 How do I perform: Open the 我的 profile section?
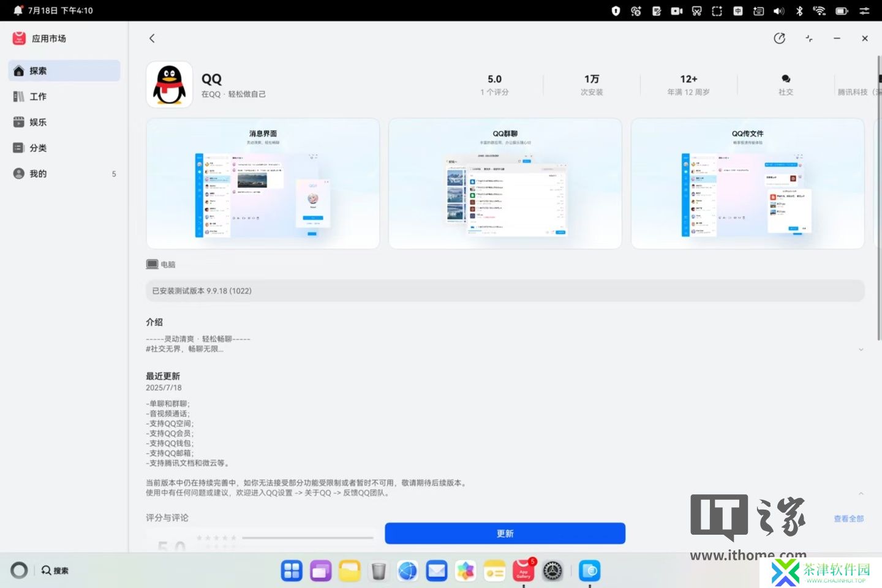pos(64,173)
